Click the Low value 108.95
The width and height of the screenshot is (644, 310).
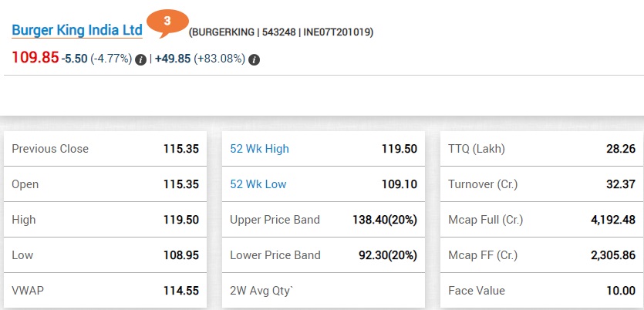pos(181,255)
